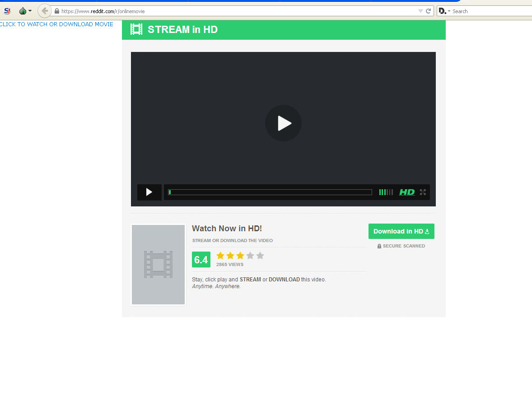The width and height of the screenshot is (532, 397).
Task: Open the CLICK TO WATCH OR DOWNLOAD MOVIE link
Action: [56, 24]
